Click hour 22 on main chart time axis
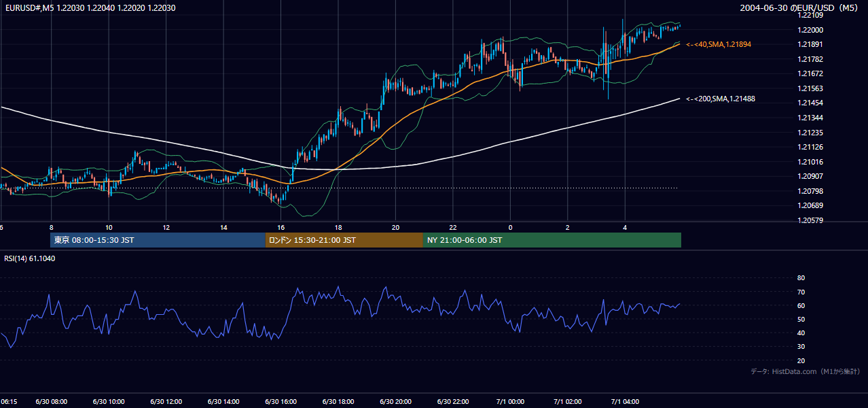868x408 pixels. [453, 227]
